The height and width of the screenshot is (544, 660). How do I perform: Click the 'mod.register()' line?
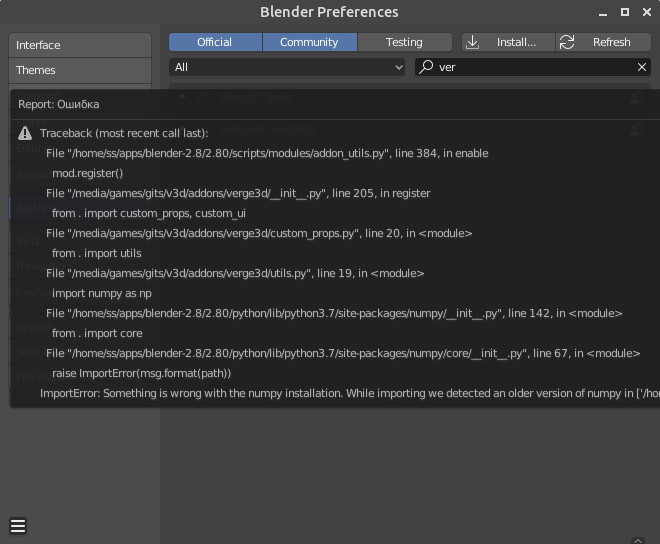88,173
